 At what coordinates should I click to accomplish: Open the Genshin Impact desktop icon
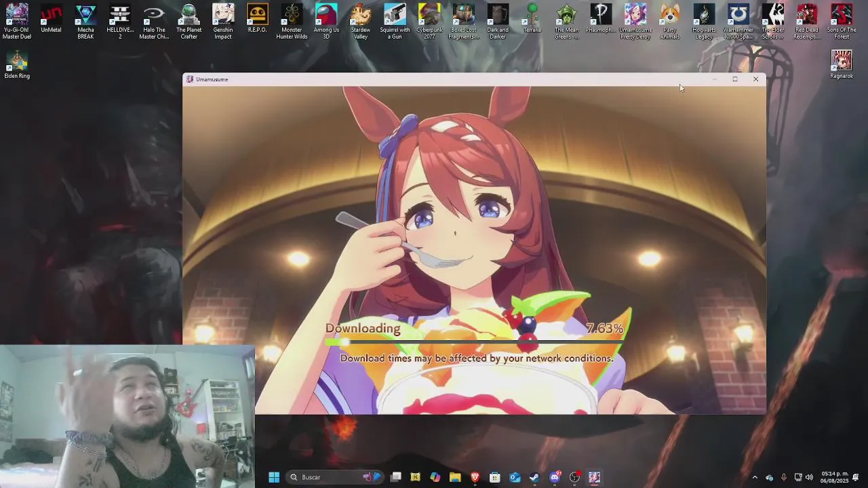point(223,21)
